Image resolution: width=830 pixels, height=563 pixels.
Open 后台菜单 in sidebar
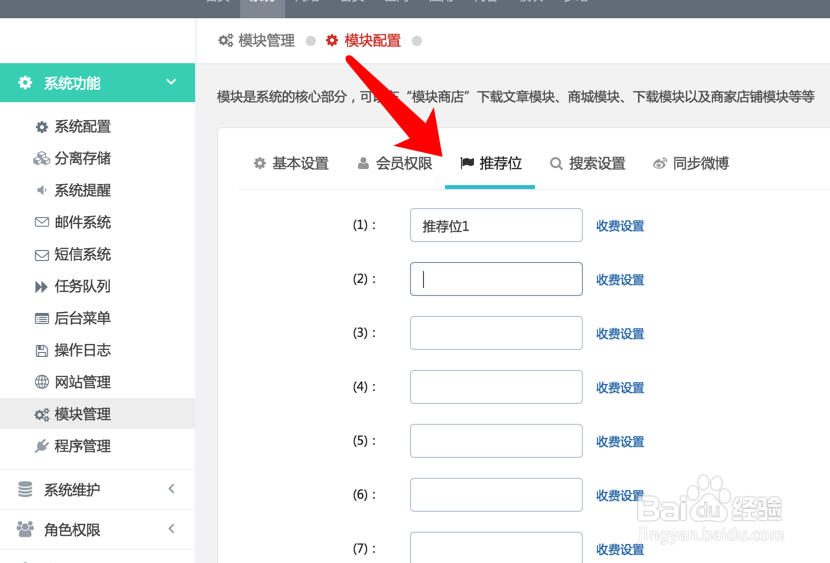tap(83, 318)
